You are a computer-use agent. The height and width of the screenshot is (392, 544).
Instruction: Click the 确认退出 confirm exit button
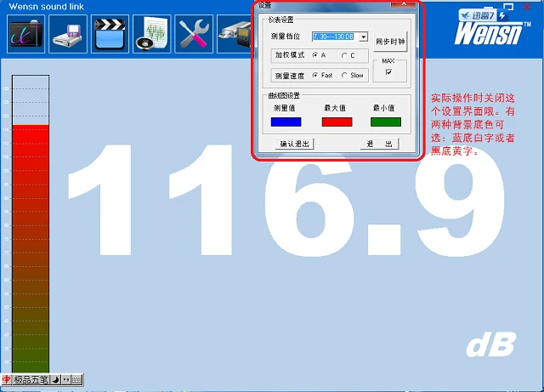point(295,144)
